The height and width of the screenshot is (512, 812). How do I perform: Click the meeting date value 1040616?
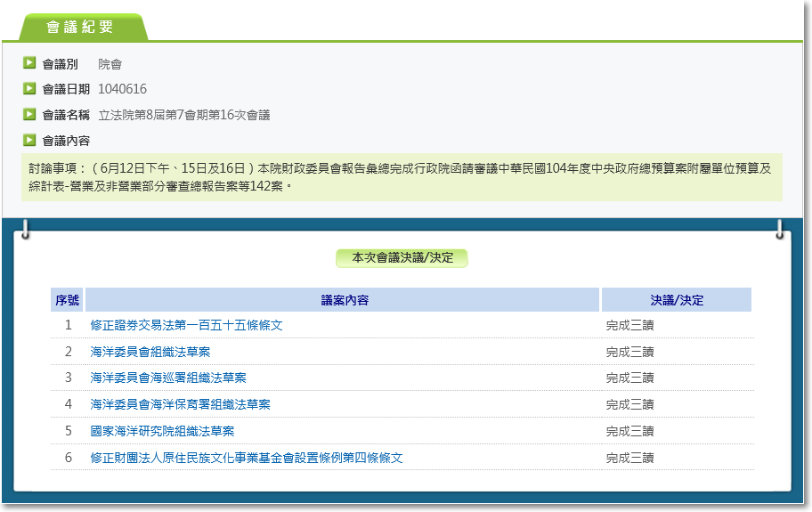click(122, 89)
